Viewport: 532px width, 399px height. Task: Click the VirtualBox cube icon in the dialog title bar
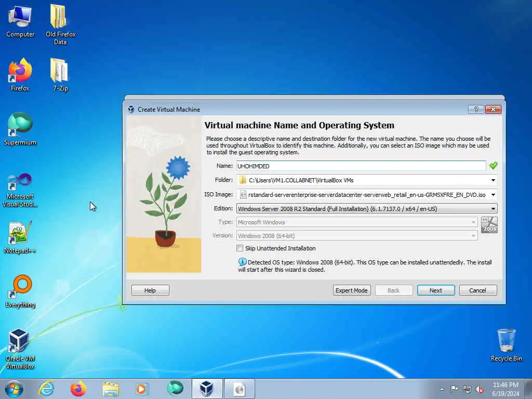tap(131, 109)
